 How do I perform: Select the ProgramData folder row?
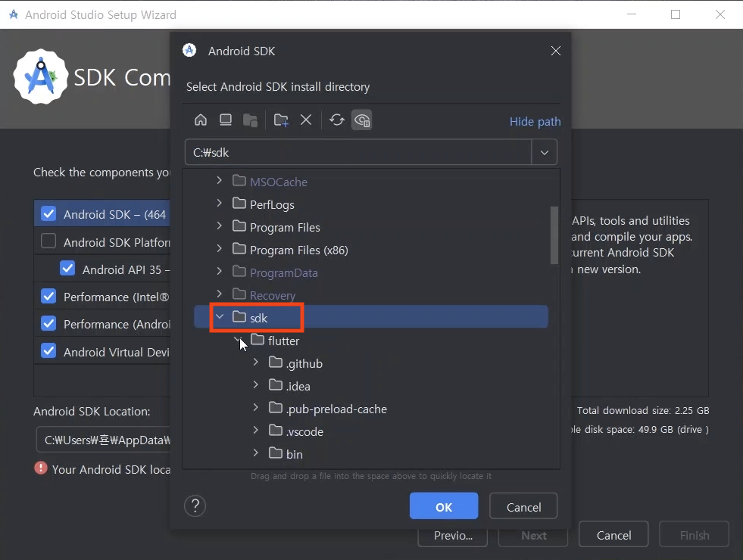(371, 272)
